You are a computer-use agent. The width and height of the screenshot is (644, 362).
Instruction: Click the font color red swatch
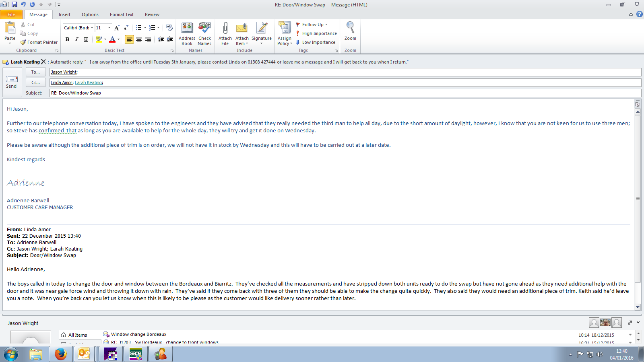point(112,39)
